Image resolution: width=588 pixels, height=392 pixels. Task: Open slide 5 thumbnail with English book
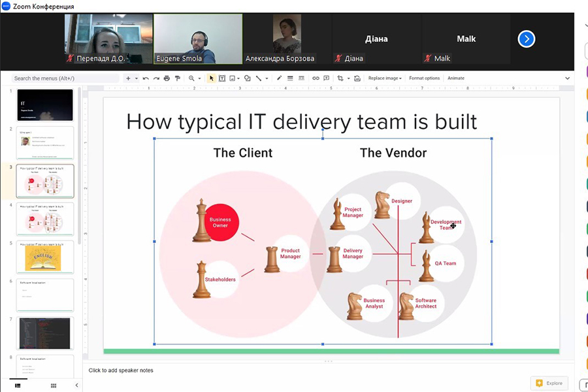click(45, 257)
